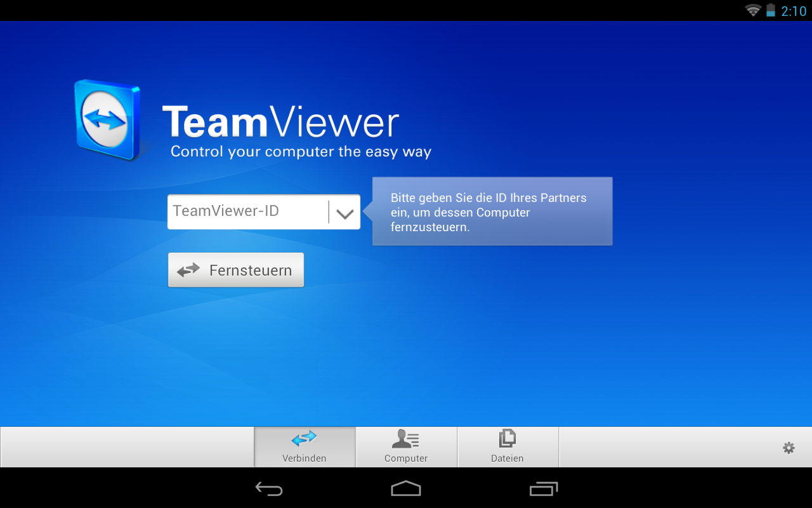This screenshot has width=812, height=508.
Task: Select the Verbinden connection icon
Action: (304, 439)
